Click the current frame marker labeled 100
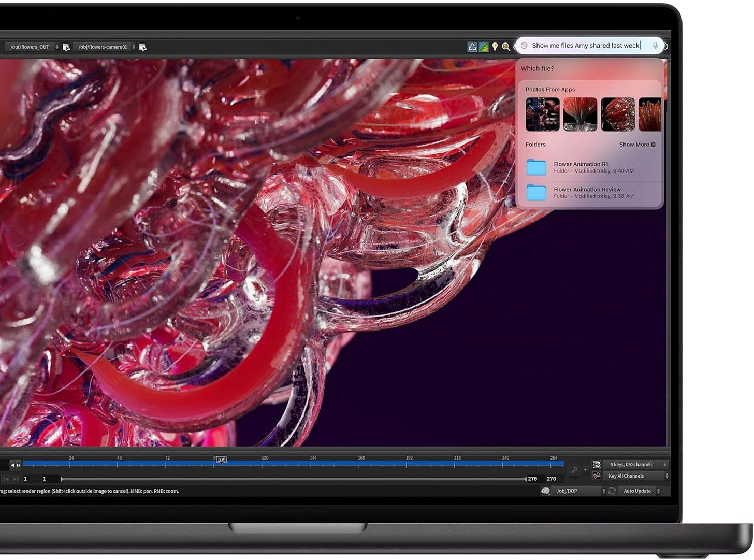Image resolution: width=754 pixels, height=560 pixels. pos(221,460)
